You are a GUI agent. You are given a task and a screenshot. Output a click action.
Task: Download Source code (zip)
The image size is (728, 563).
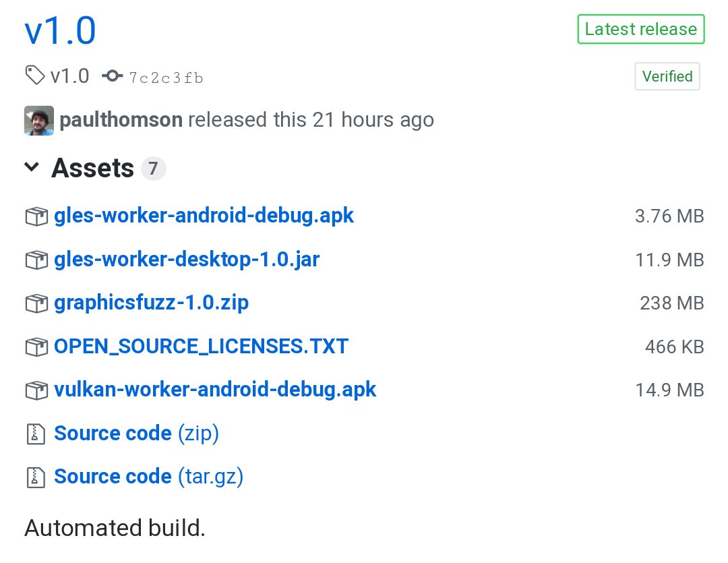pyautogui.click(x=136, y=434)
